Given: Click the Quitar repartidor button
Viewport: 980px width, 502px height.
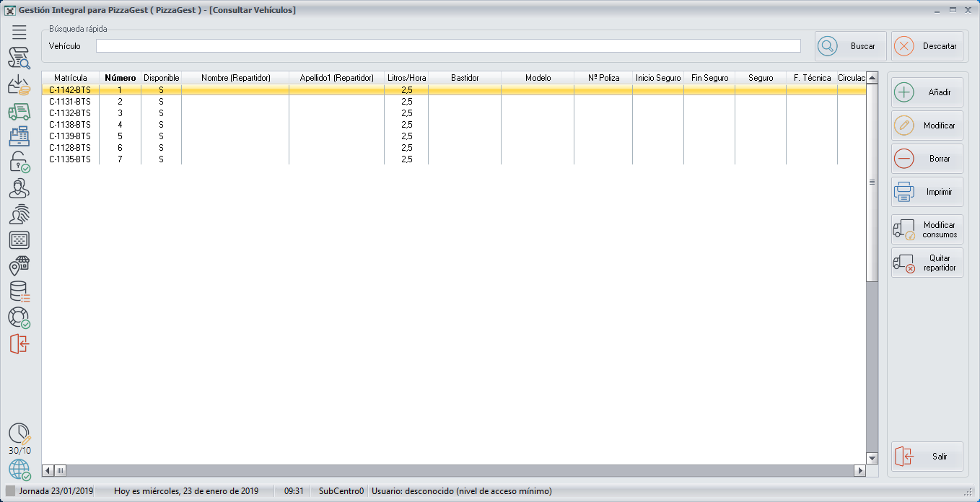Looking at the screenshot, I should (927, 263).
